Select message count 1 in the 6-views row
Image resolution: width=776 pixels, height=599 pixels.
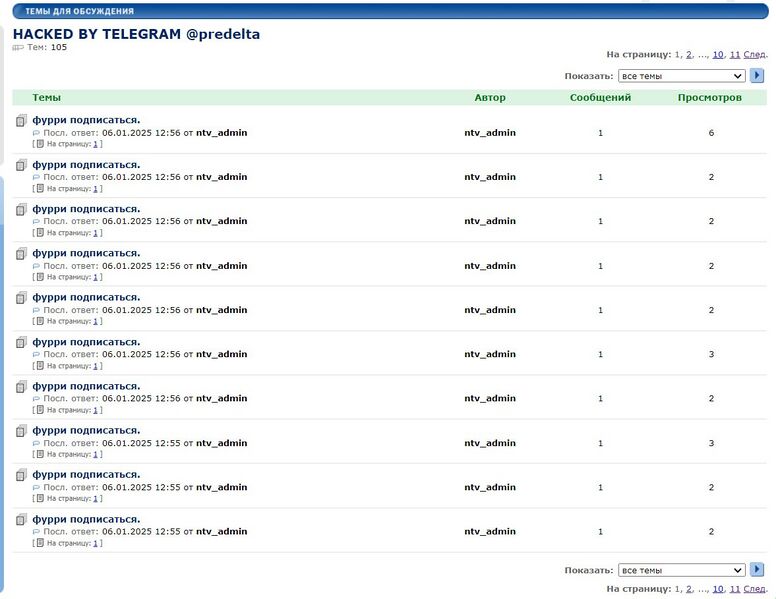[x=600, y=133]
